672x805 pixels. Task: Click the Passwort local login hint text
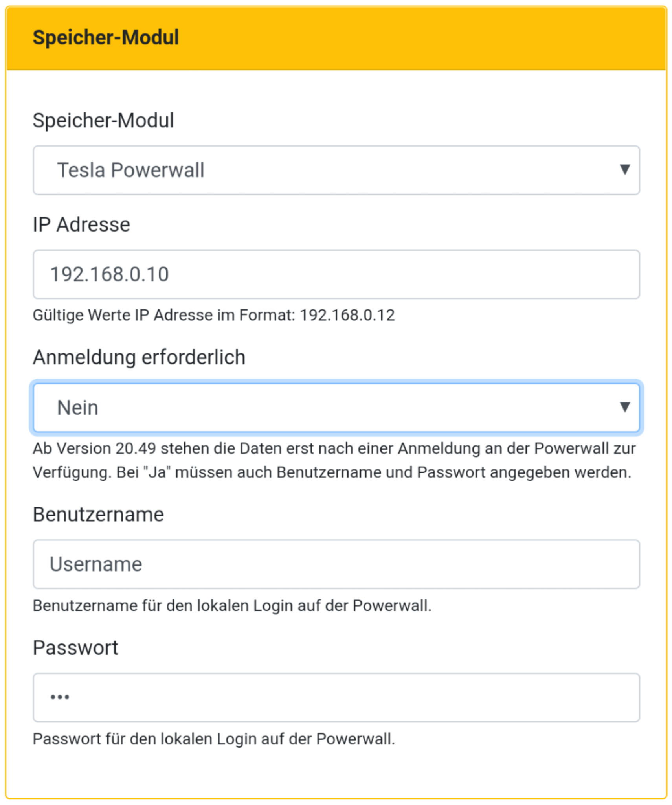[213, 739]
